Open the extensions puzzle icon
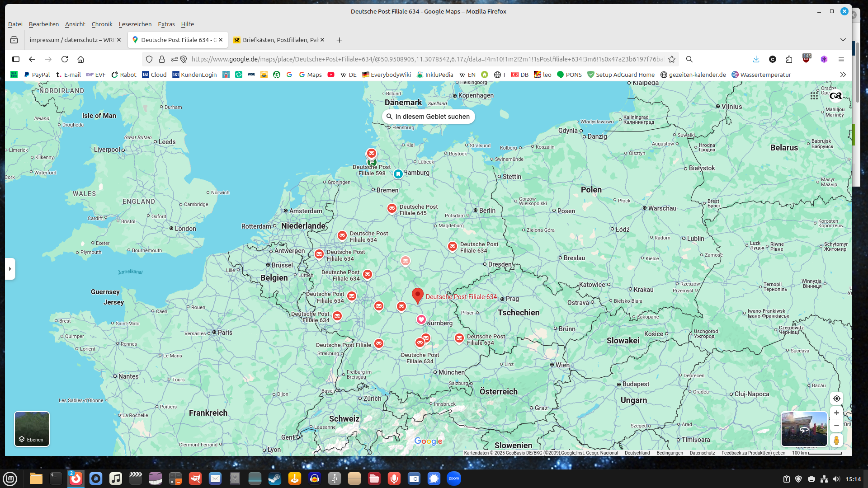Viewport: 868px width, 488px height. [789, 59]
